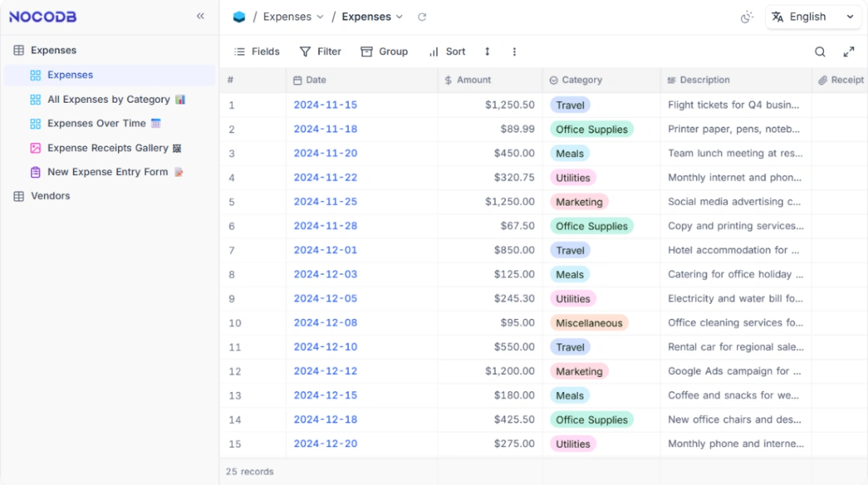Open the search within the Expenses table
Screen dimensions: 868x485
point(820,52)
